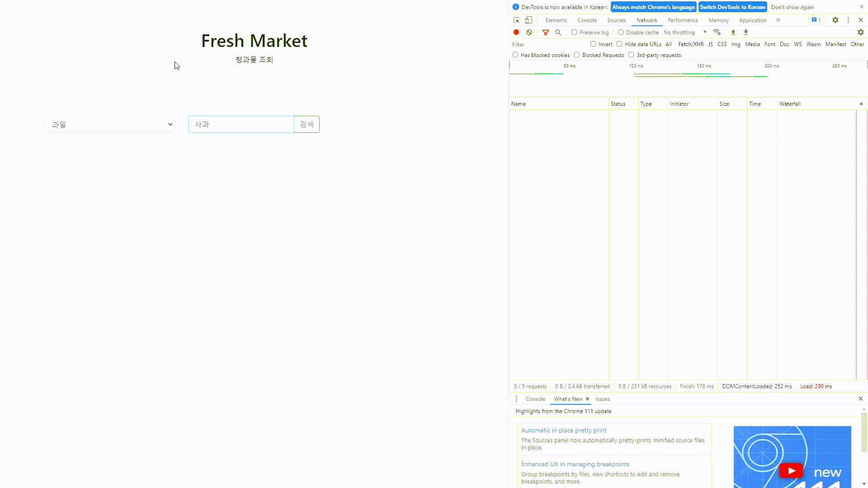Open the No throttling dropdown
This screenshot has height=488, width=868.
(684, 32)
